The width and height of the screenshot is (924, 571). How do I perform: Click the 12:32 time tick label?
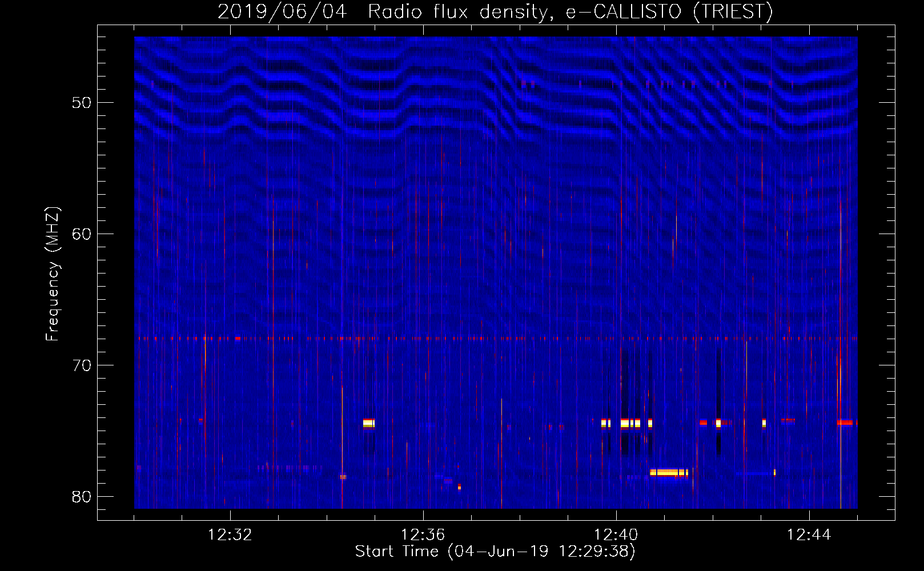pos(230,535)
